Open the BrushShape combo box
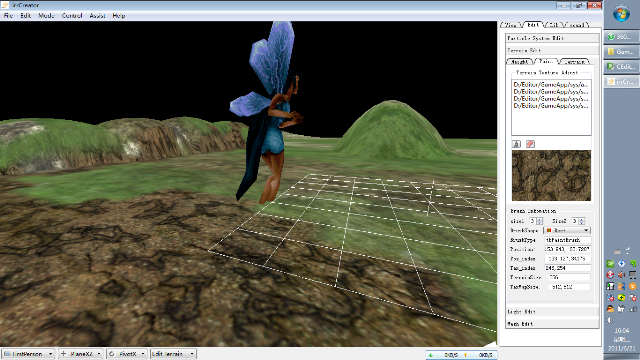640x360 pixels. (567, 231)
